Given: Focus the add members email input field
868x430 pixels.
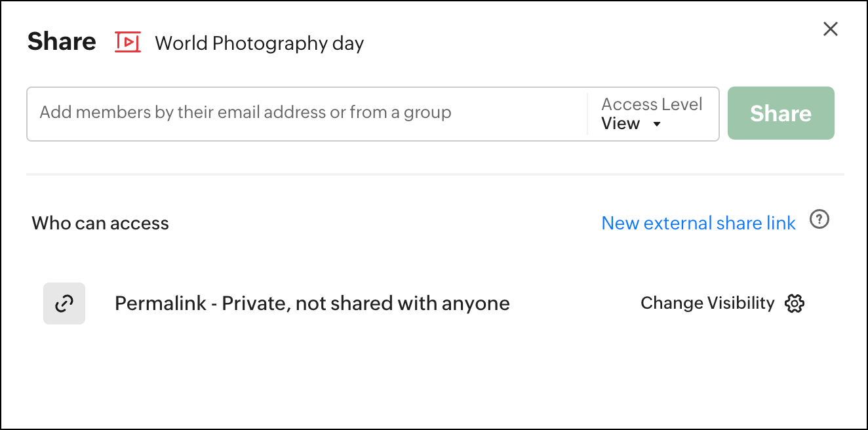Looking at the screenshot, I should click(307, 113).
